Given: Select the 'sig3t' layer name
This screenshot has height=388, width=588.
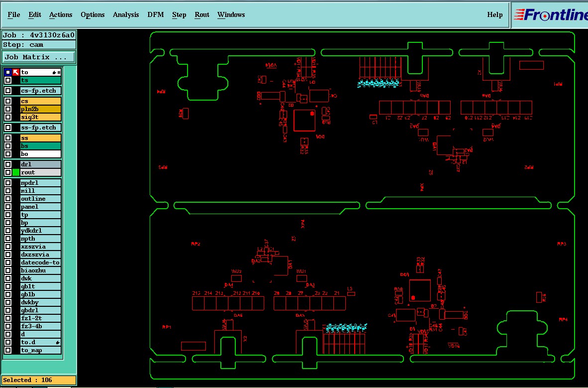Looking at the screenshot, I should pyautogui.click(x=40, y=117).
